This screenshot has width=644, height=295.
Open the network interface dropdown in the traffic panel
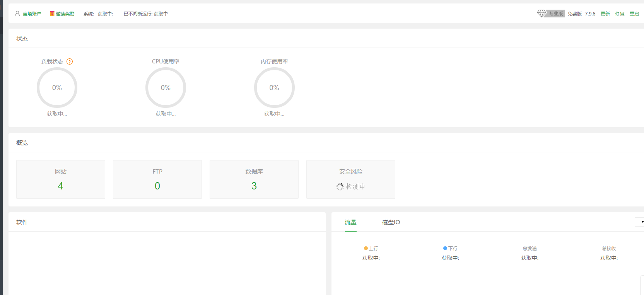pos(640,222)
